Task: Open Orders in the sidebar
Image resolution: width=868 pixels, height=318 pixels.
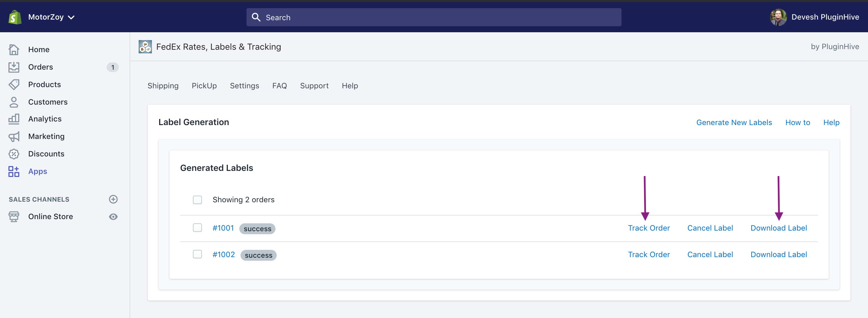Action: click(x=40, y=67)
